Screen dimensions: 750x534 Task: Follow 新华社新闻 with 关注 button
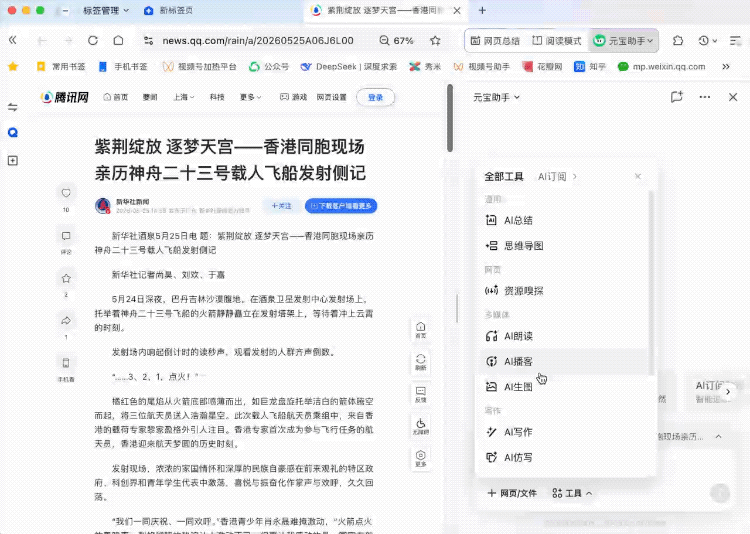[x=282, y=206]
